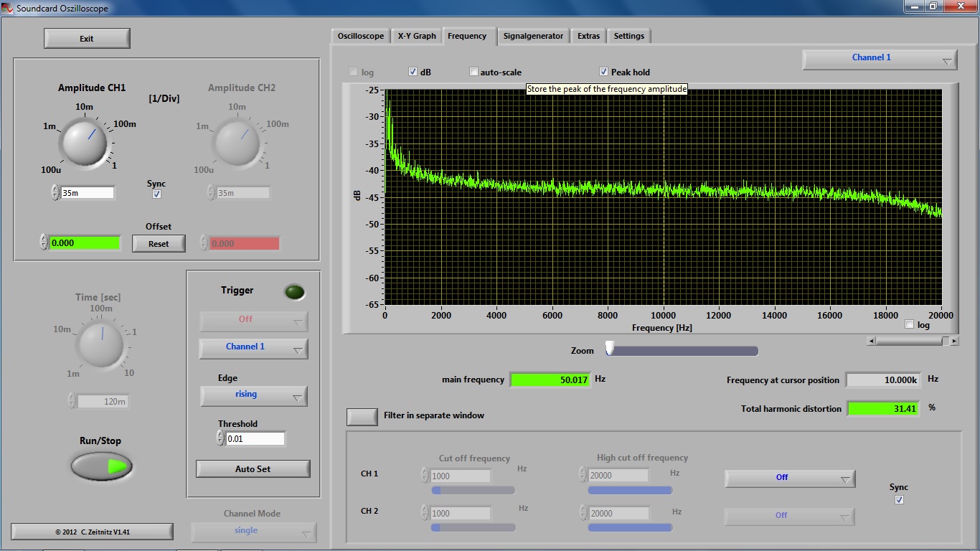980x551 pixels.
Task: Switch to the Oscilloscope tab
Action: click(361, 36)
